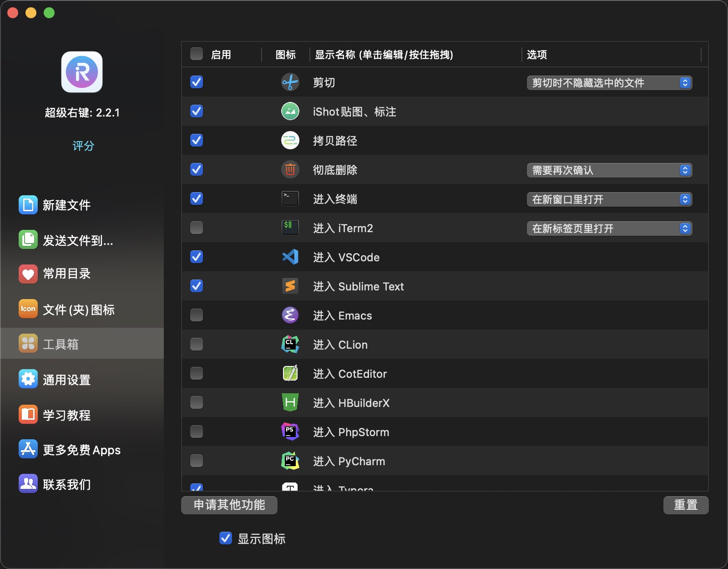The width and height of the screenshot is (728, 569).
Task: Click the iTerm2 icon
Action: tap(290, 228)
